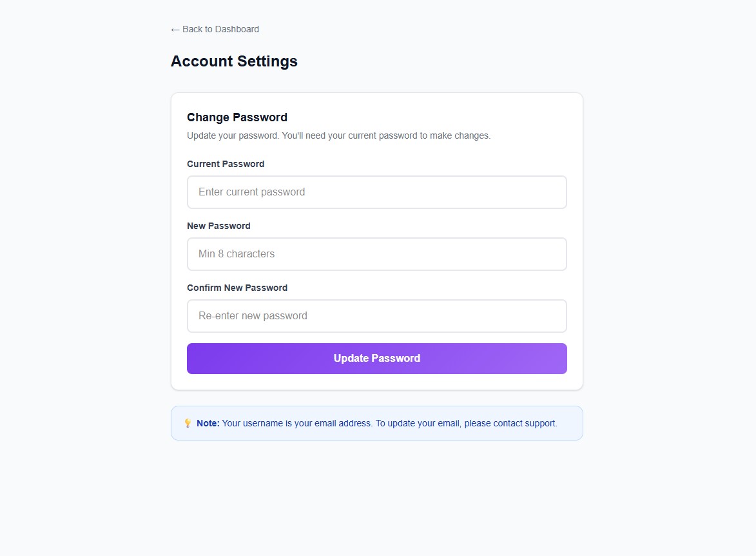756x556 pixels.
Task: Click into the Confirm New Password field
Action: pos(376,315)
